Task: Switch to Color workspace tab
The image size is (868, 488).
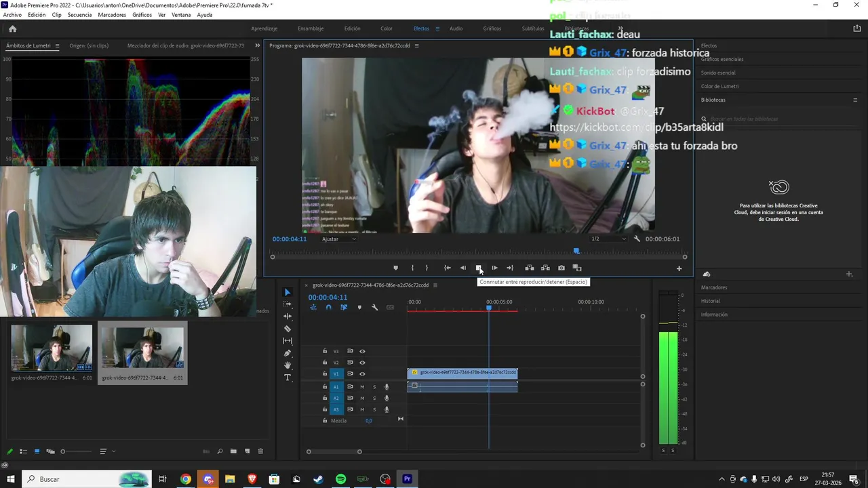Action: (x=387, y=28)
